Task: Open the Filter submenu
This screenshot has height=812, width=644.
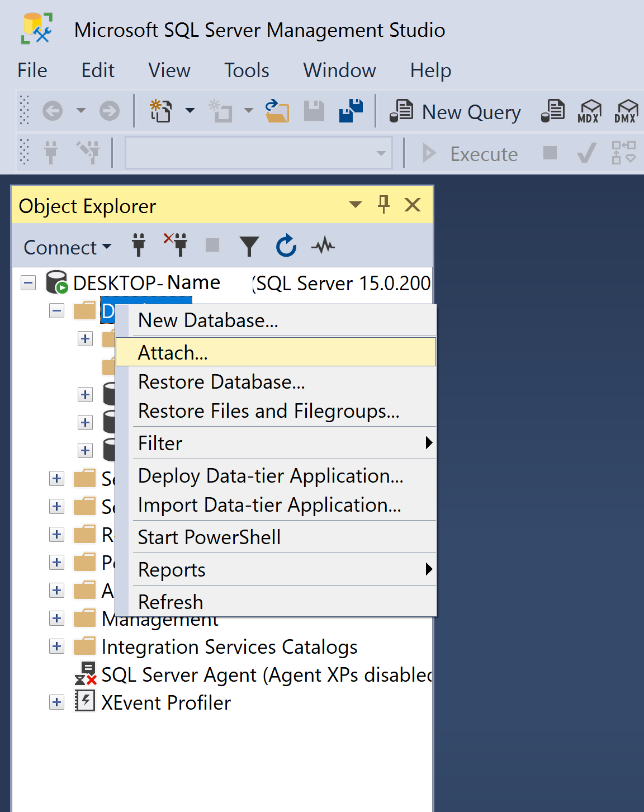Action: (x=276, y=443)
